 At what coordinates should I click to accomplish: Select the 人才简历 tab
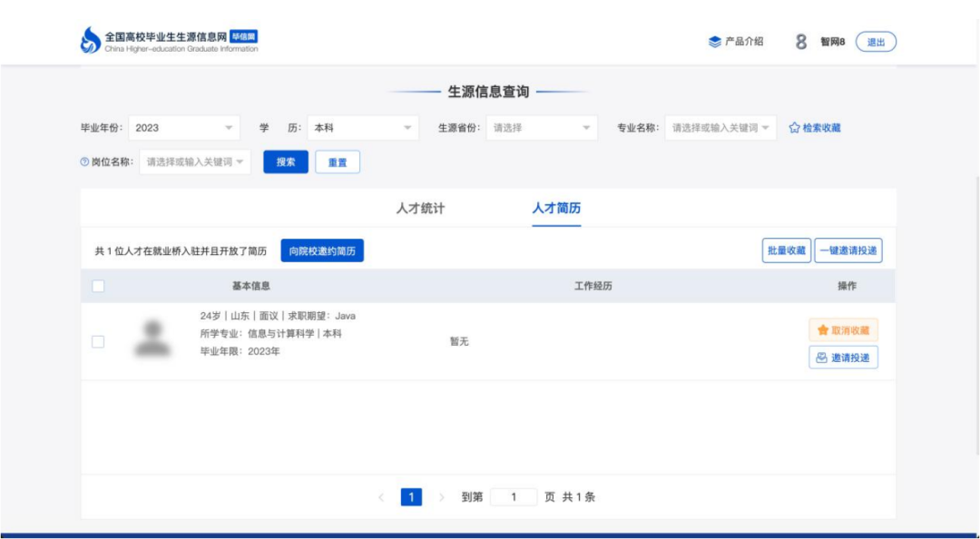tap(556, 209)
